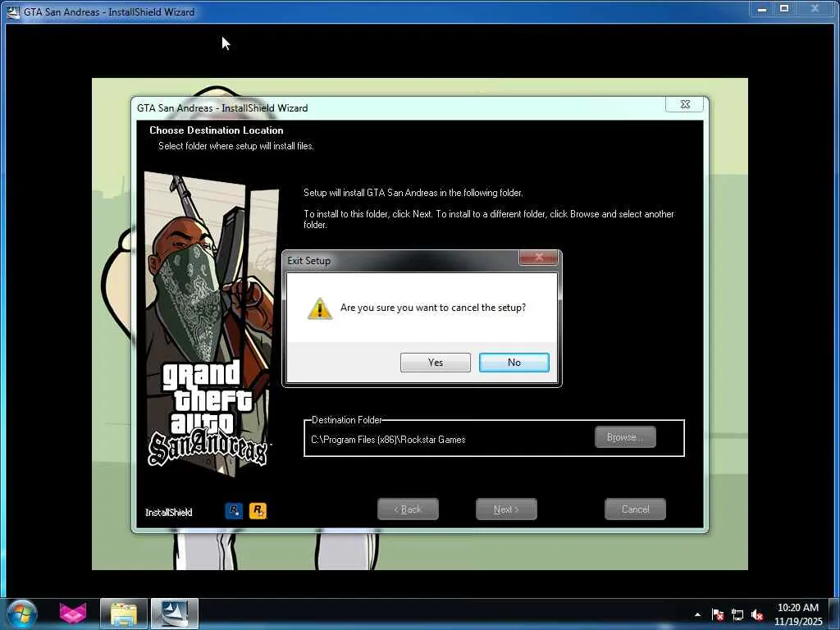Click the installer icon in outer title bar
This screenshot has width=840, height=630.
point(13,11)
